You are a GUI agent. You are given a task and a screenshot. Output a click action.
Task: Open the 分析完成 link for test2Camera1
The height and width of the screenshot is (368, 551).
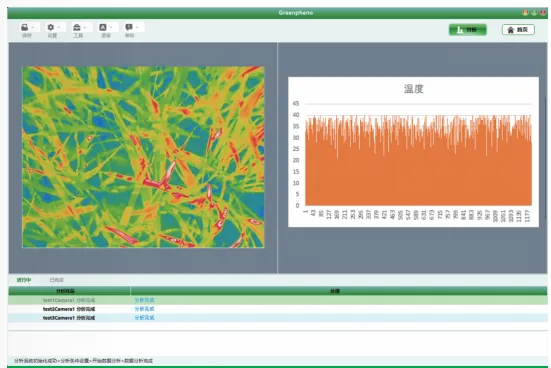click(x=144, y=309)
